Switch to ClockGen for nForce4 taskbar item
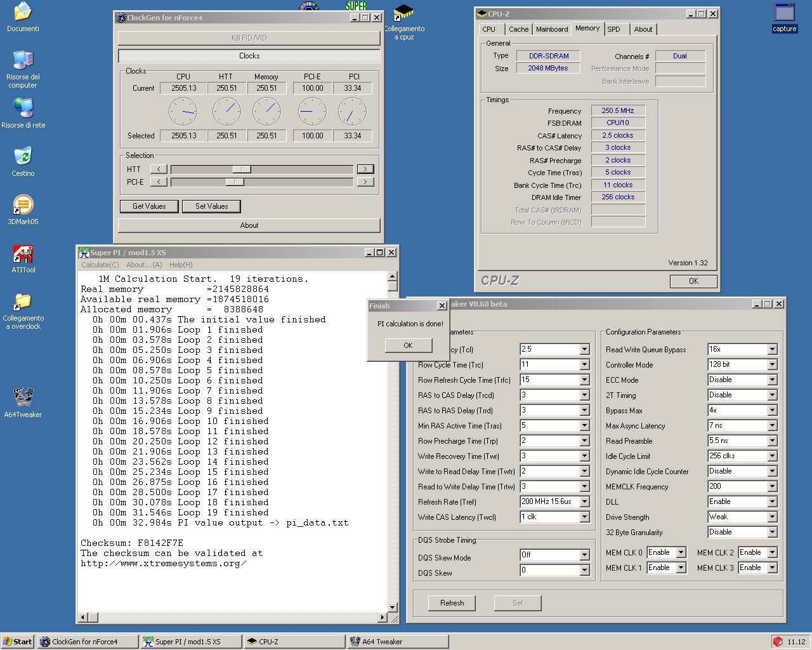 click(x=88, y=642)
